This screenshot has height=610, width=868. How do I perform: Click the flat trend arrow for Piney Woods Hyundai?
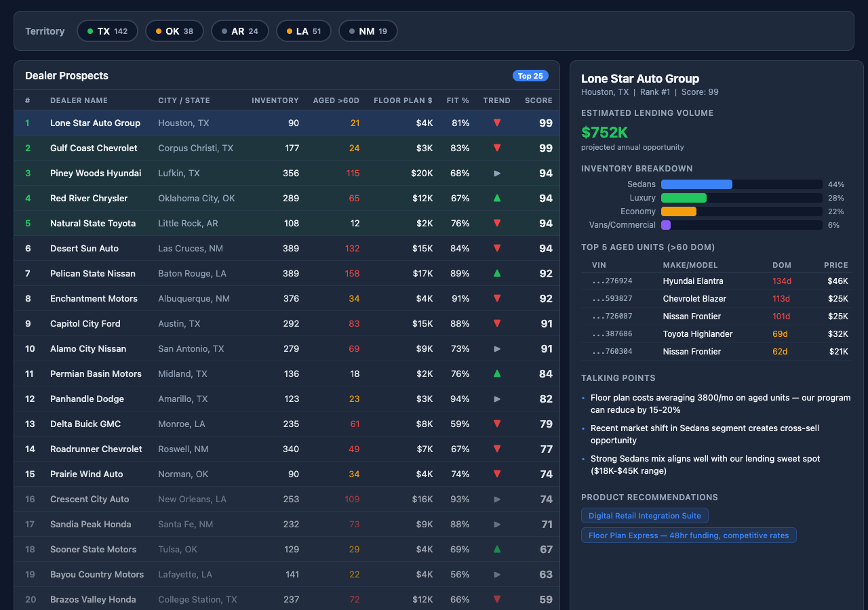(x=497, y=174)
